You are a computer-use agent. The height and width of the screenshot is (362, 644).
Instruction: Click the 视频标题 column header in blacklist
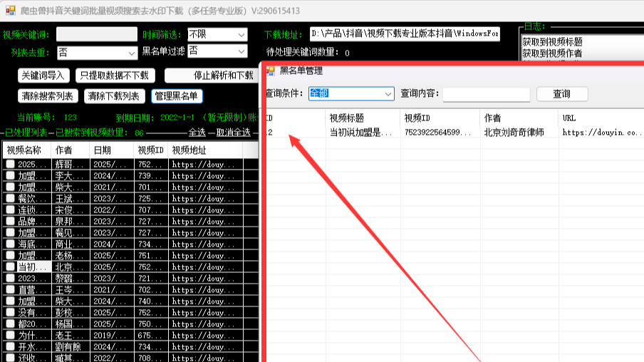[x=363, y=118]
